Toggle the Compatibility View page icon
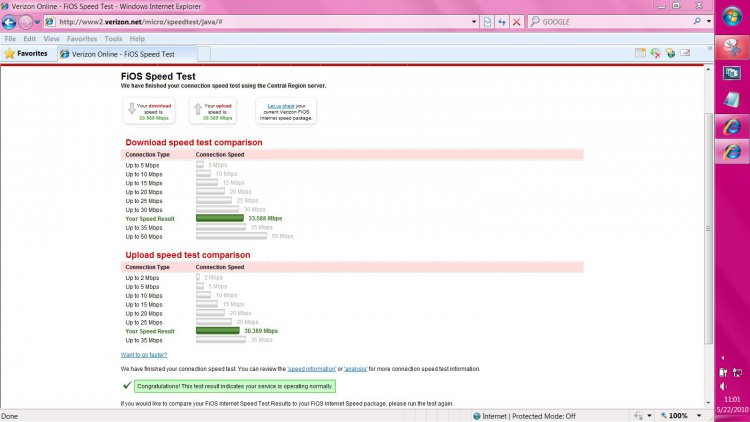This screenshot has width=750, height=422. [x=487, y=22]
